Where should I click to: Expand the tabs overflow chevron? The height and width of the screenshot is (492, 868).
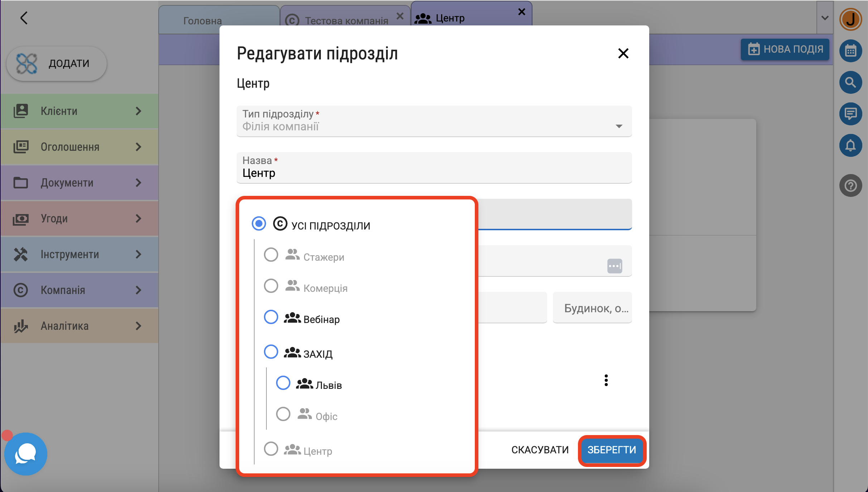pos(825,18)
